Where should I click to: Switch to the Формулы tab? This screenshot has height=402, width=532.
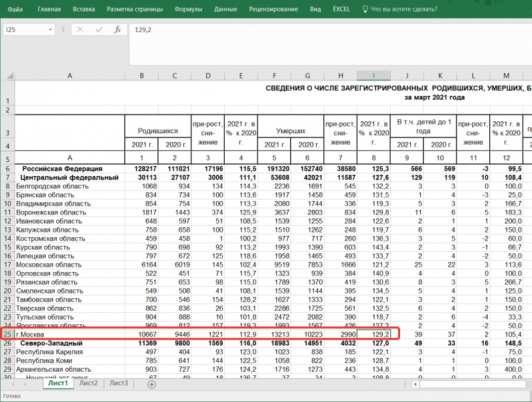[x=188, y=9]
